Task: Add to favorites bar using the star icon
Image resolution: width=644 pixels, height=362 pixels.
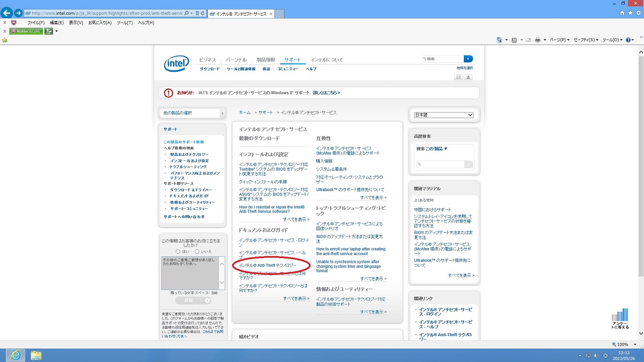Action: tap(5, 40)
